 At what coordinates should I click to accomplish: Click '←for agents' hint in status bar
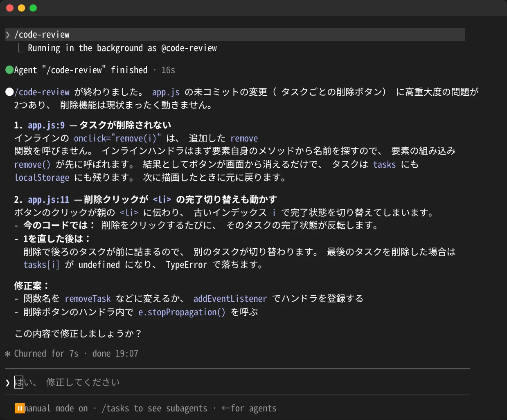249,409
